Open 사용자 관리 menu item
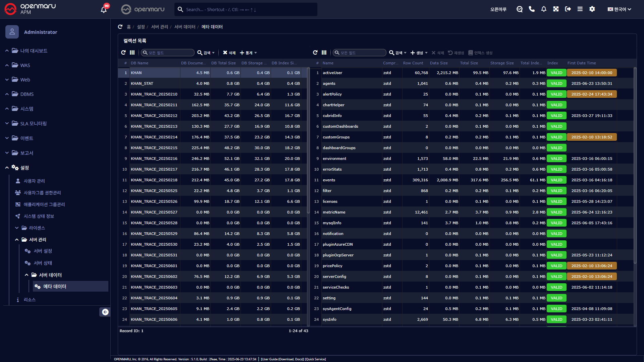 coord(34,181)
